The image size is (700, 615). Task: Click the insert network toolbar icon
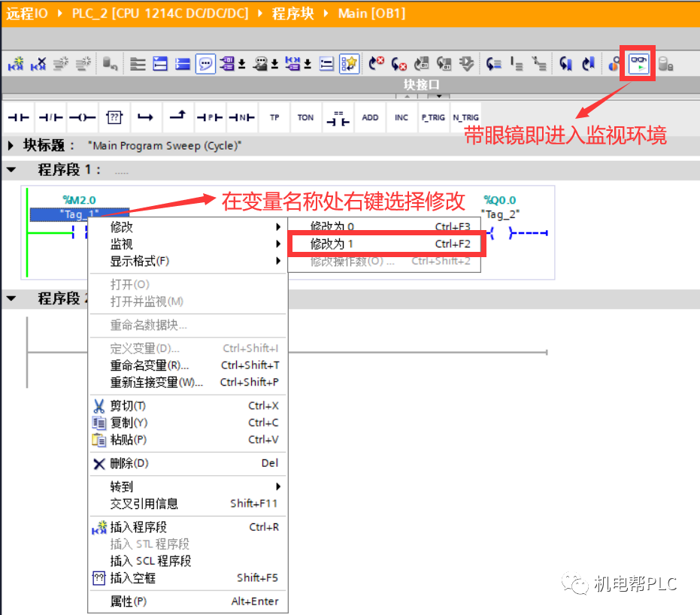[x=16, y=64]
